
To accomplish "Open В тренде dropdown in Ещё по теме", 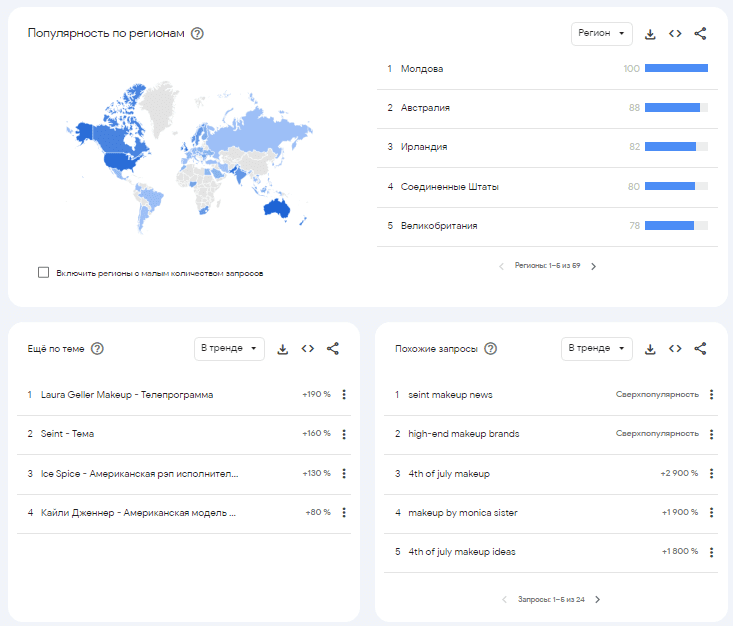I will 229,349.
